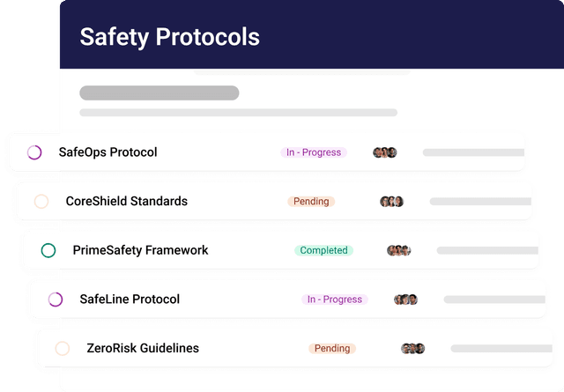564x392 pixels.
Task: Click the gray search placeholder bar below header
Action: (159, 92)
